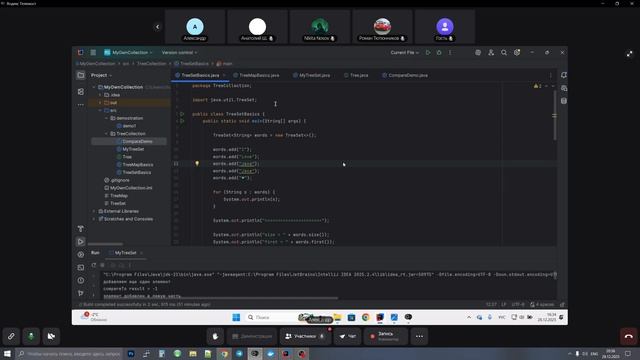
Task: Click the run gutter arrow beside main method
Action: 182,121
